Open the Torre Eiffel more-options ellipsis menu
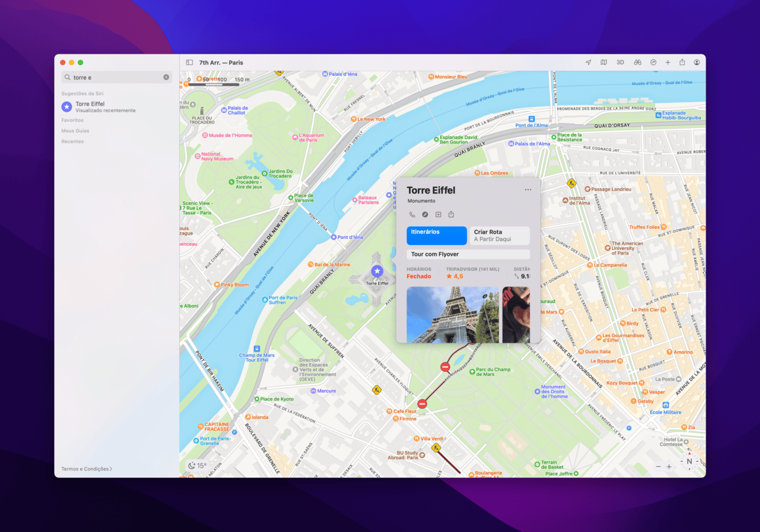Image resolution: width=760 pixels, height=532 pixels. pos(528,189)
